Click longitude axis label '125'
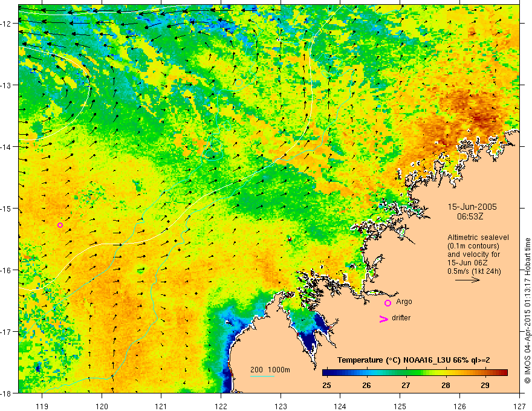 [x=400, y=406]
